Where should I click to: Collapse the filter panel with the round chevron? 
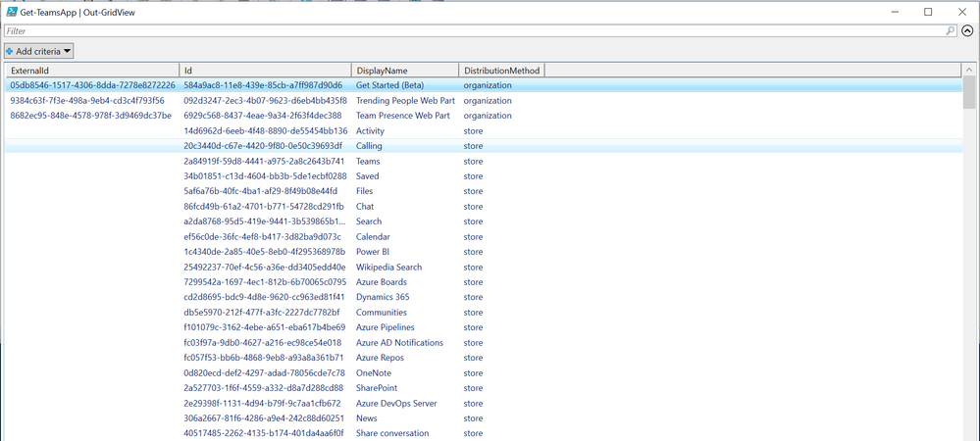(x=967, y=30)
